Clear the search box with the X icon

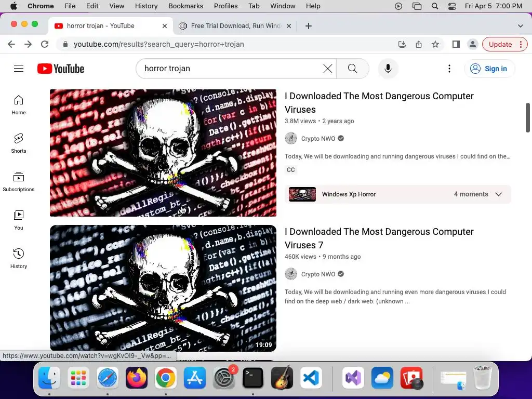327,69
